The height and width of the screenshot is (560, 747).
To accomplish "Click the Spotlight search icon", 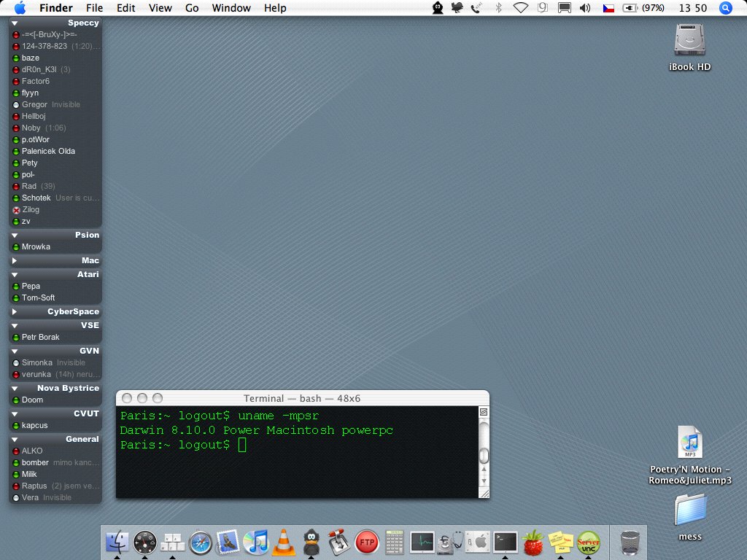I will pos(725,8).
